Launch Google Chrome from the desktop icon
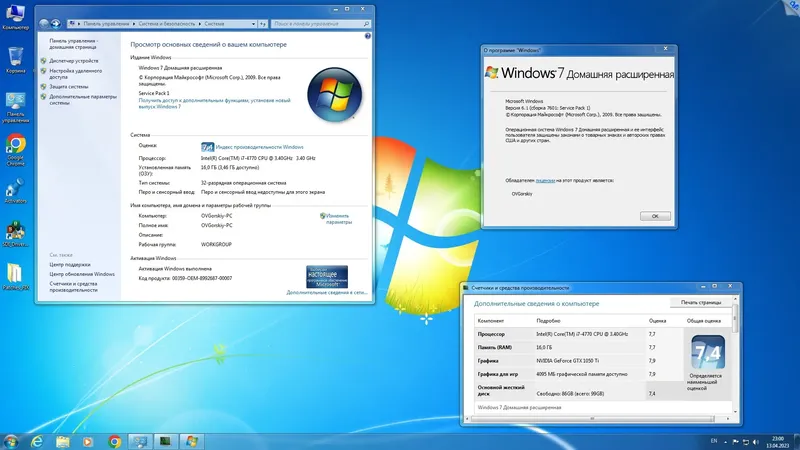Viewport: 800px width, 450px height. [x=15, y=150]
